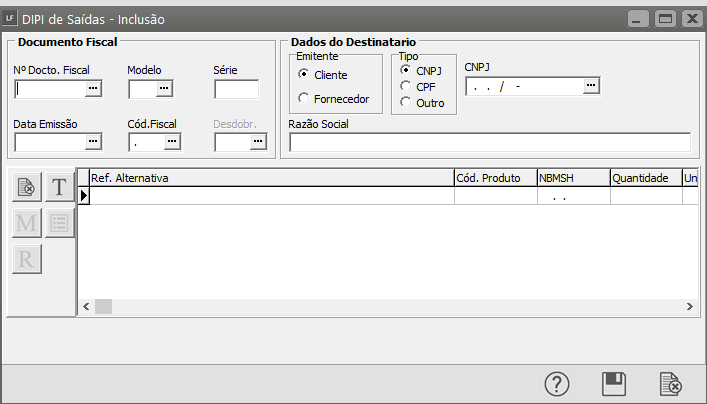
Task: Click the help question mark icon
Action: point(556,384)
